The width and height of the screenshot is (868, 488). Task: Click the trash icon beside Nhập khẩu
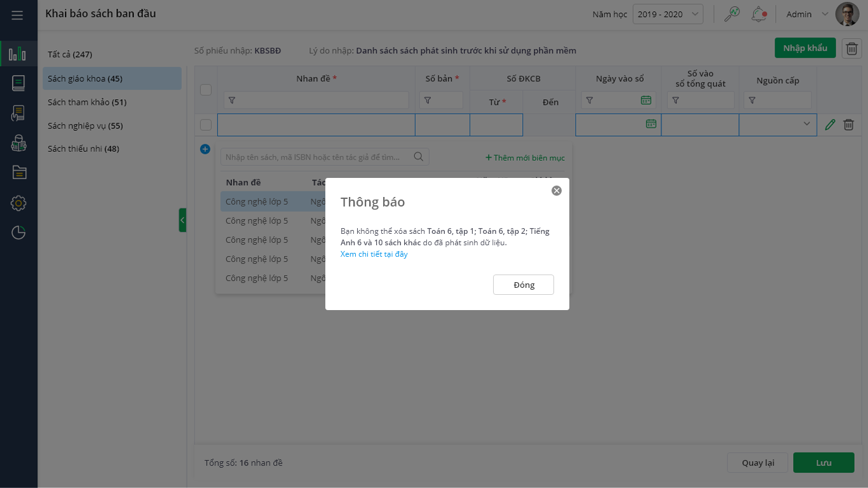coord(851,48)
